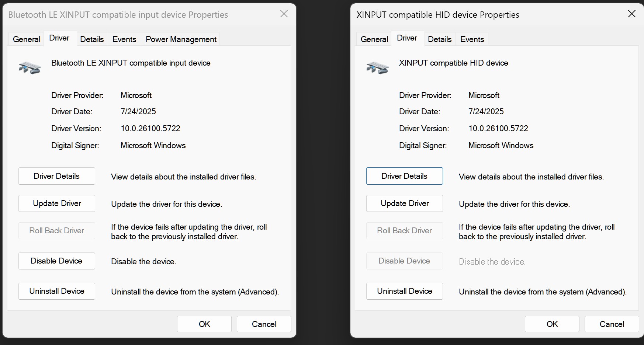Image resolution: width=644 pixels, height=345 pixels.
Task: Select Driver tab in Bluetooth LE XINPUT Properties
Action: (59, 38)
